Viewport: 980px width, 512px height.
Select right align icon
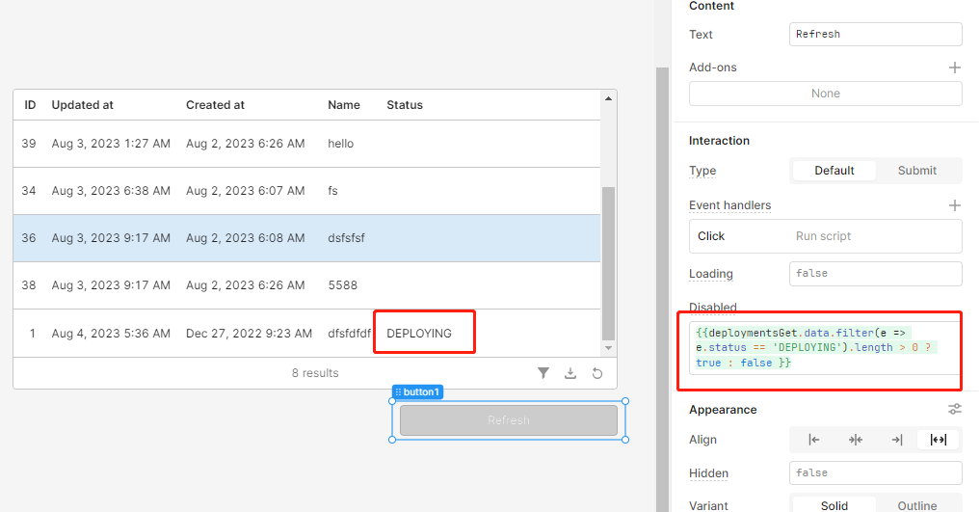click(x=897, y=440)
